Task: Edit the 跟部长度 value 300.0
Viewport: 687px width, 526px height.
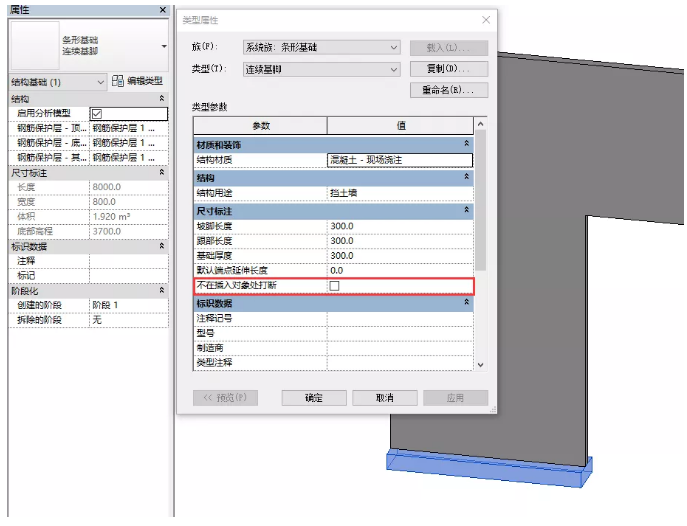Action: click(x=400, y=241)
